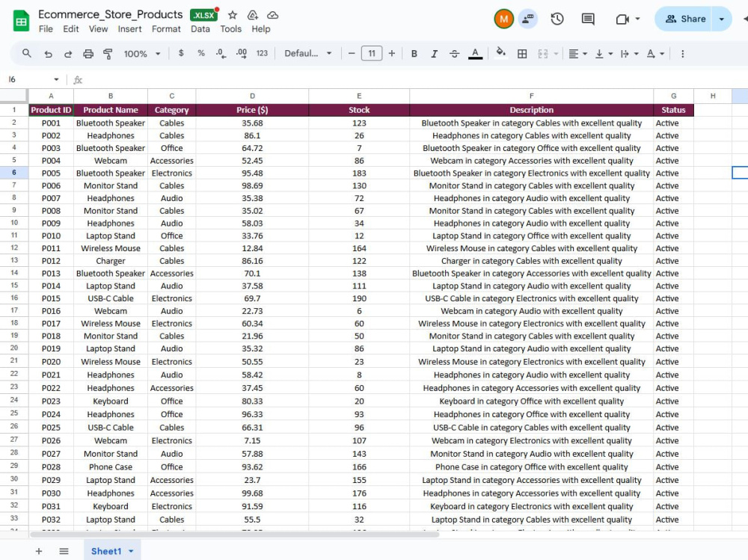Image resolution: width=748 pixels, height=560 pixels.
Task: Toggle italic formatting
Action: click(x=434, y=54)
